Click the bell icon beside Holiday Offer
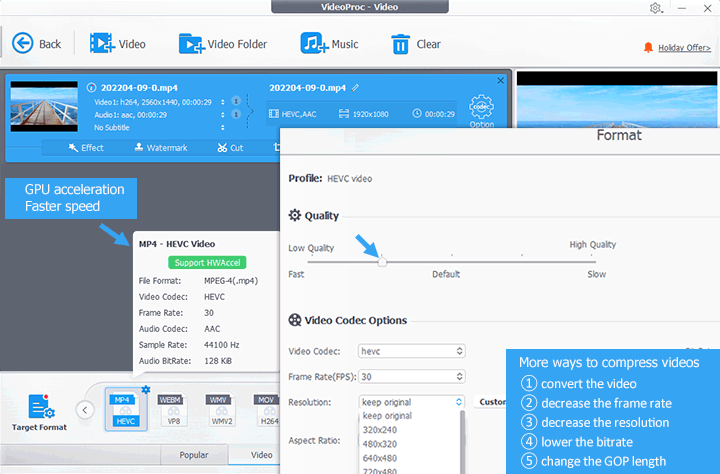The height and width of the screenshot is (474, 720). pos(648,47)
